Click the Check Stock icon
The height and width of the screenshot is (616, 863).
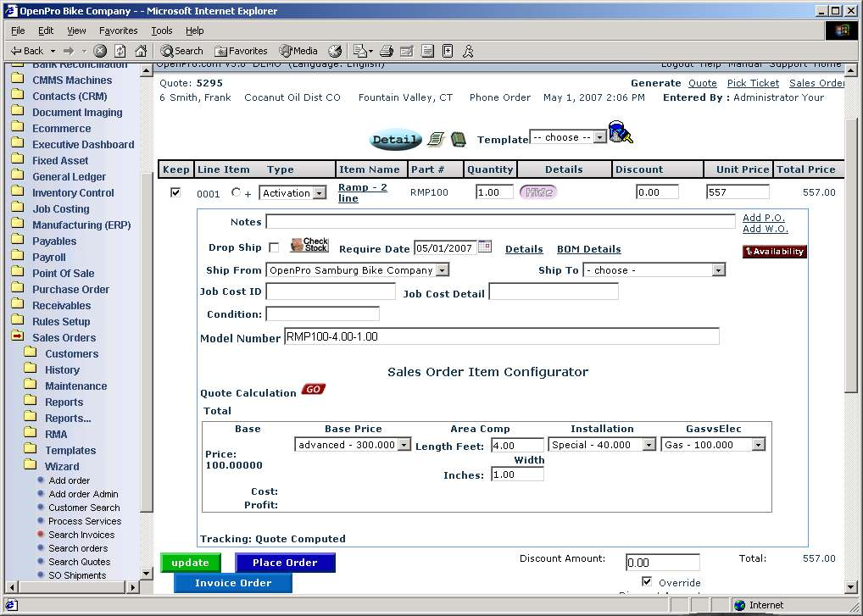(x=309, y=245)
